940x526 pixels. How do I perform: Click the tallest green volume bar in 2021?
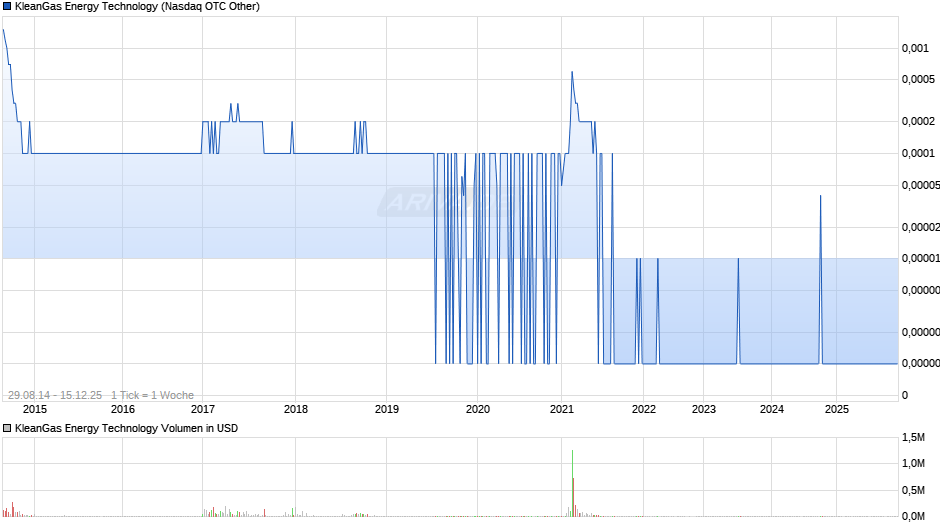pyautogui.click(x=573, y=483)
